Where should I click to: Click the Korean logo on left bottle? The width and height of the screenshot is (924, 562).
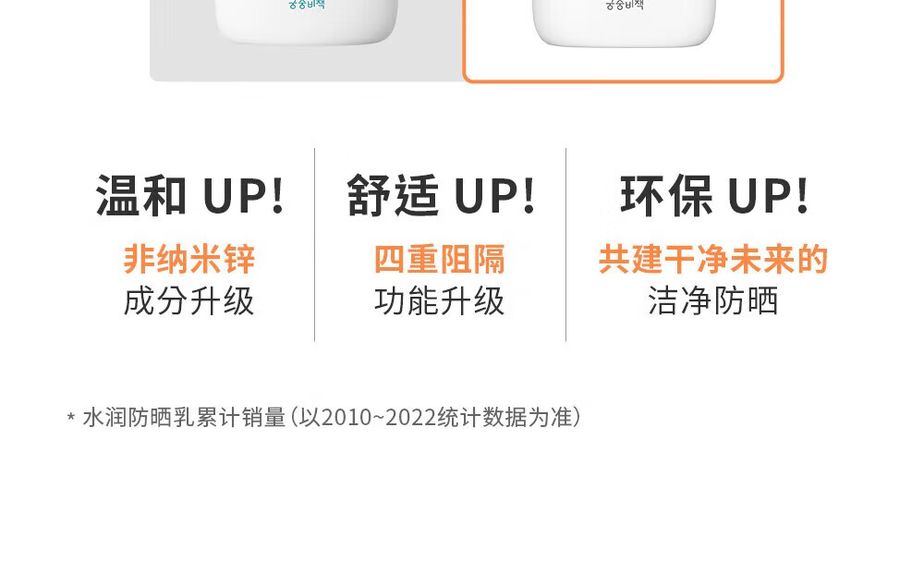point(307,4)
